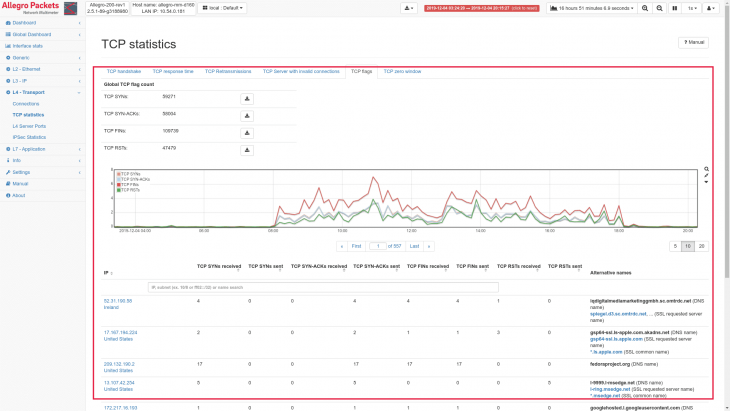Zoom in on the time range
Viewport: 730px width, 411px height.
point(645,8)
